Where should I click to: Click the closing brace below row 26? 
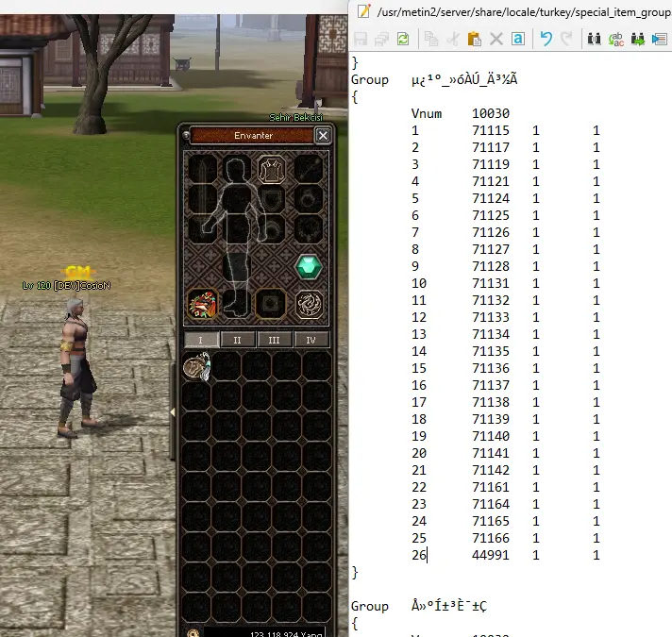[355, 572]
